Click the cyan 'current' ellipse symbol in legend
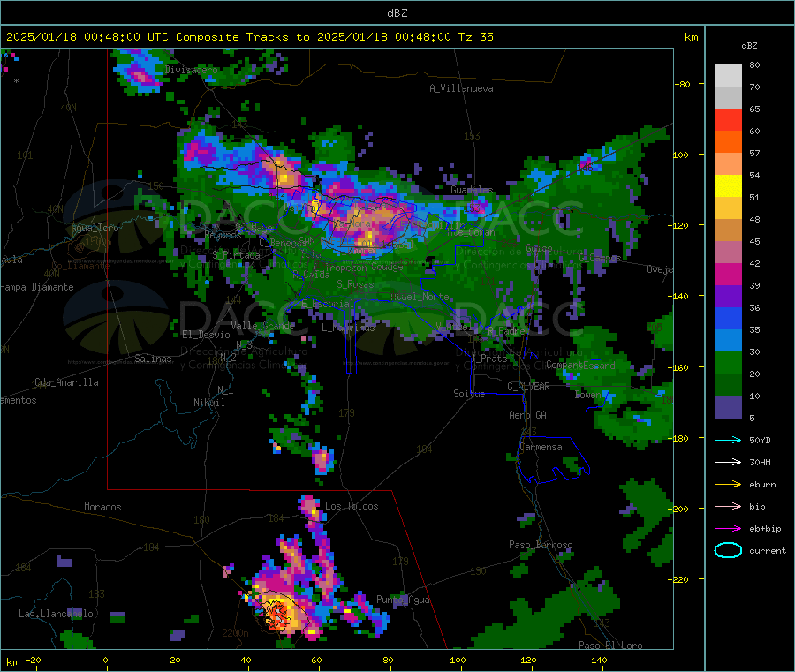 click(728, 550)
